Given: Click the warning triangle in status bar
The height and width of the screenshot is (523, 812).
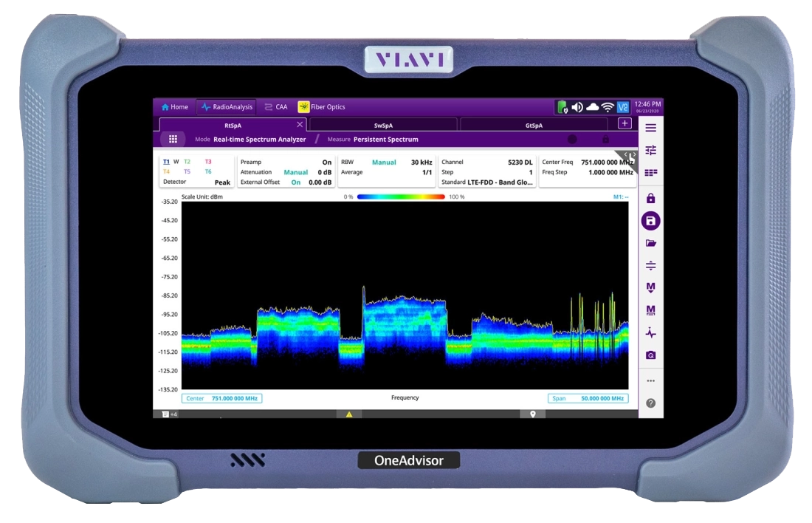Looking at the screenshot, I should coord(349,414).
